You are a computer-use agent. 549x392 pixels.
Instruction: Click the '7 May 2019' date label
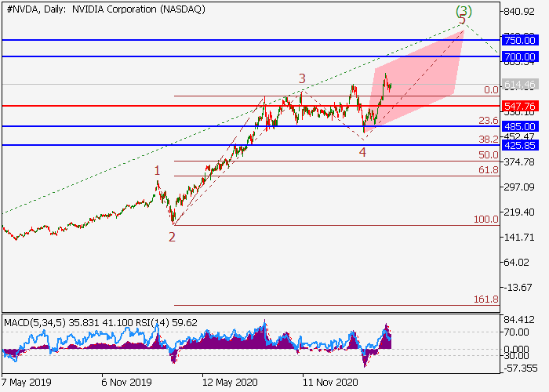pyautogui.click(x=26, y=382)
